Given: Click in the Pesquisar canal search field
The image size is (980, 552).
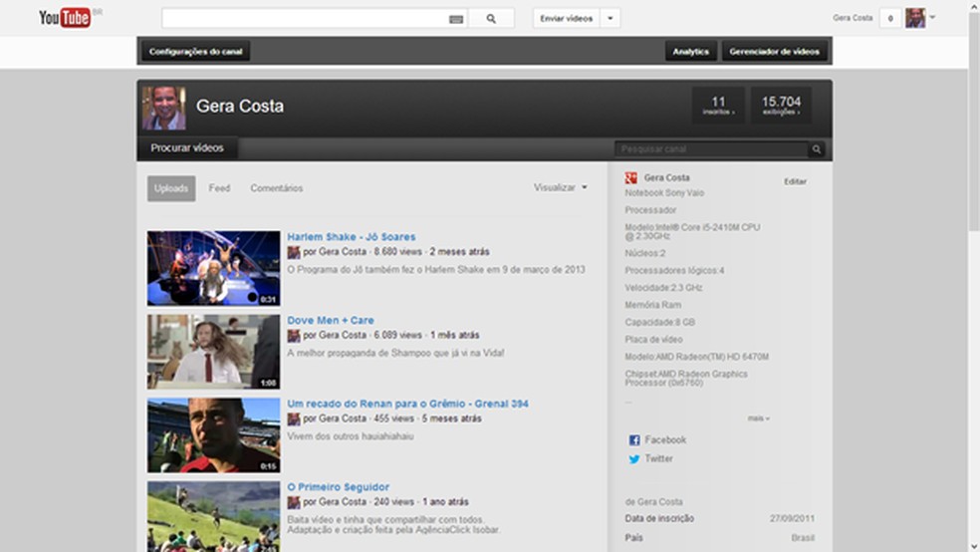Looking at the screenshot, I should tap(711, 149).
